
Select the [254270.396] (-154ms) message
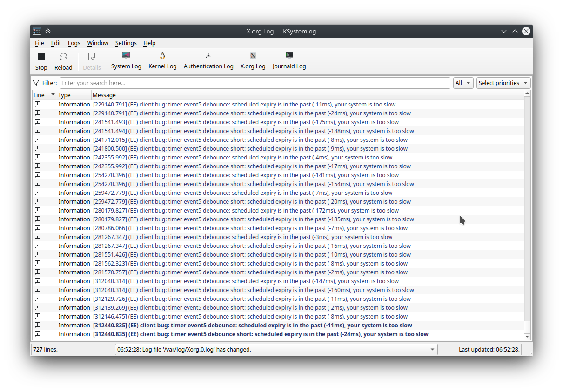point(254,184)
